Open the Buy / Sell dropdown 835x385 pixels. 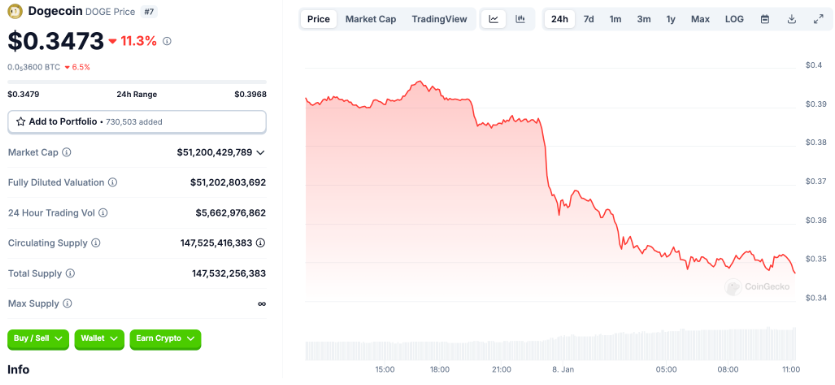pyautogui.click(x=38, y=339)
